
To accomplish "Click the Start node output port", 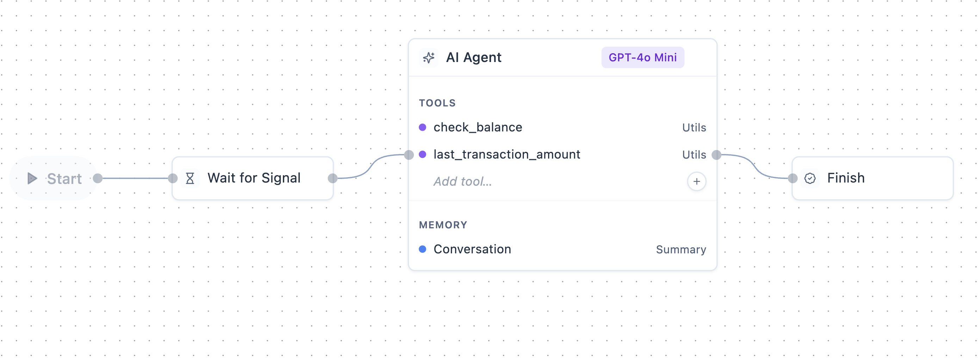I will click(99, 178).
